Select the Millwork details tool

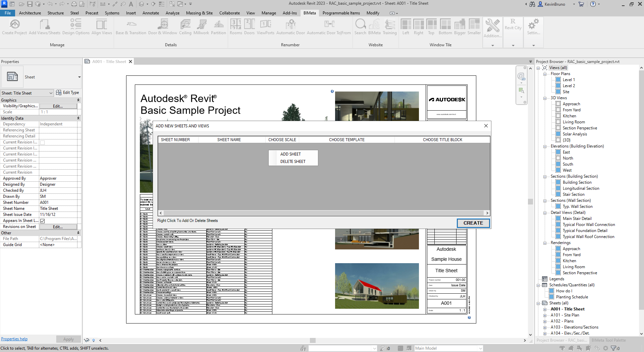coord(201,27)
